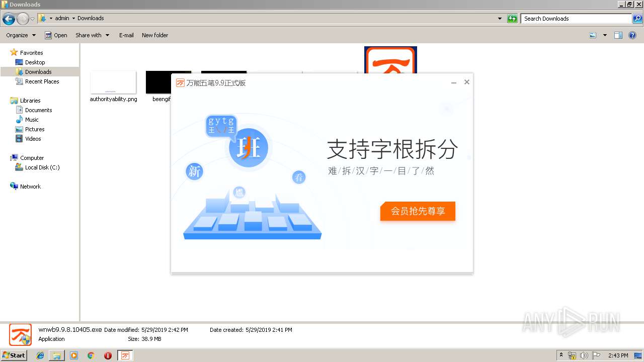Click the 班 character bubble in installer
The width and height of the screenshot is (644, 362).
coord(248,148)
